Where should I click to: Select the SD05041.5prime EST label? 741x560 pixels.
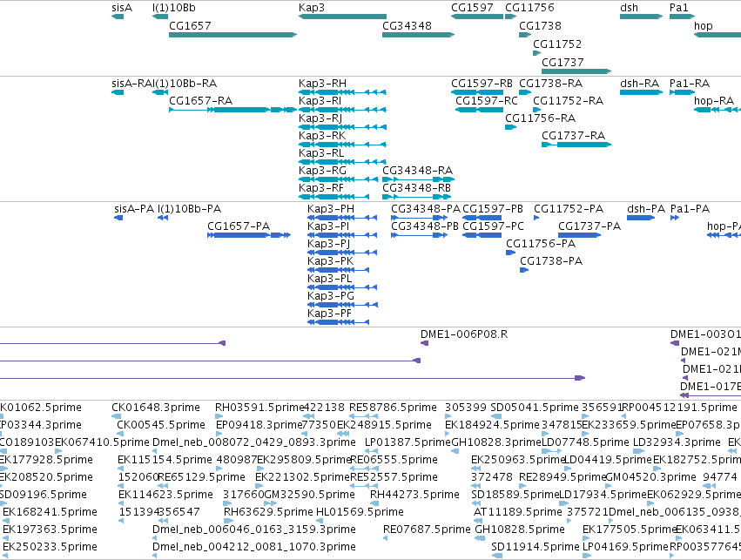(535, 408)
